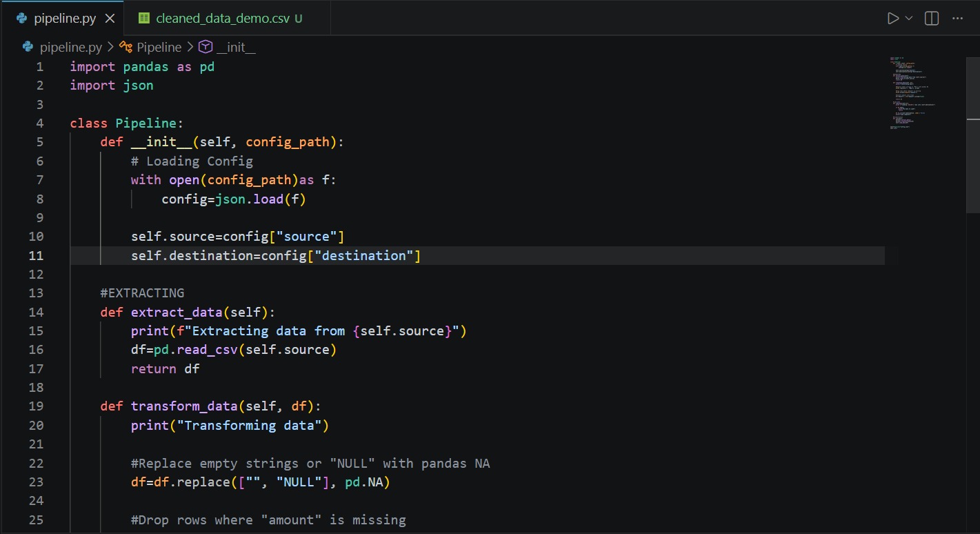Click the class symbol icon in breadcrumbs
This screenshot has width=980, height=534.
pos(126,47)
